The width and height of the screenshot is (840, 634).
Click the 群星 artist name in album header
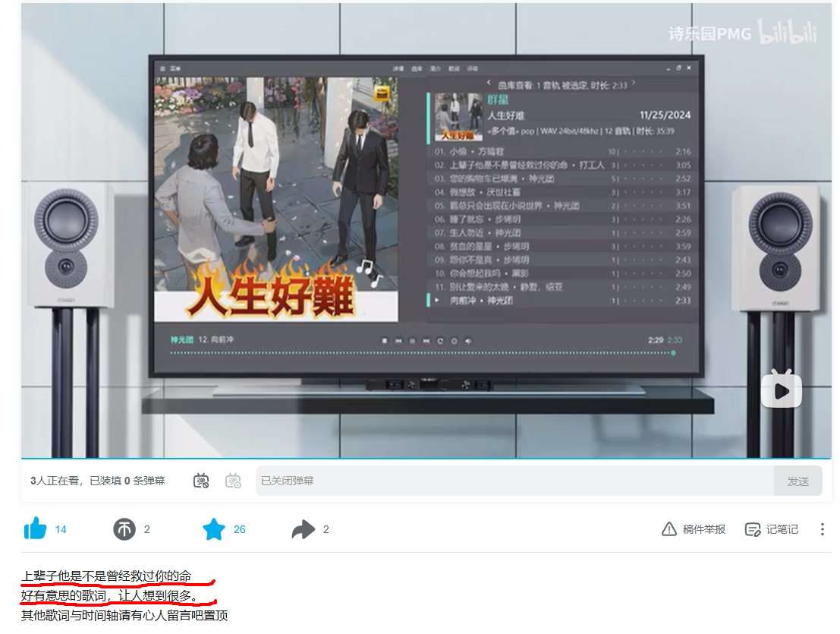(x=498, y=100)
